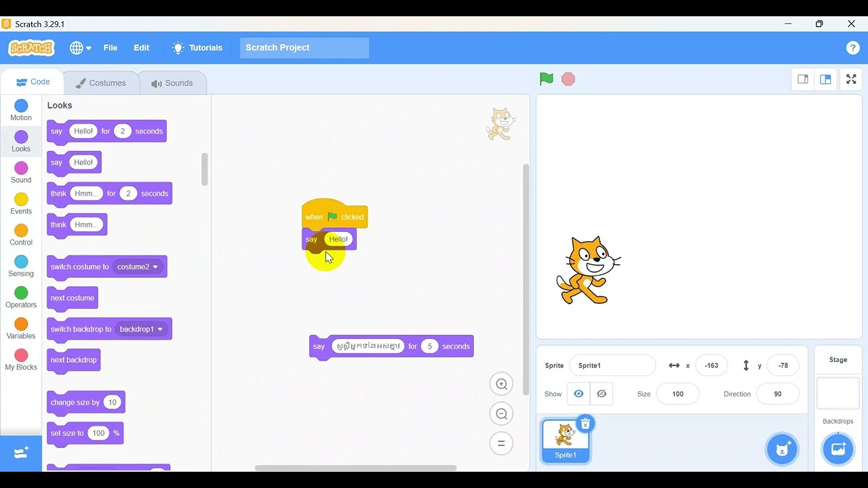Image resolution: width=868 pixels, height=488 pixels.
Task: Hide the sprite with crossed eye icon
Action: (x=601, y=394)
